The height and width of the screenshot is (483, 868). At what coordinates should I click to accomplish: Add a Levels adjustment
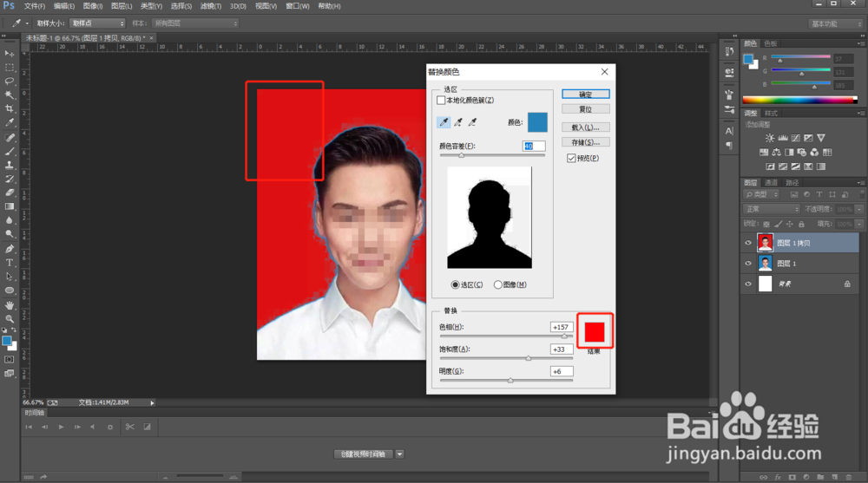(x=783, y=138)
